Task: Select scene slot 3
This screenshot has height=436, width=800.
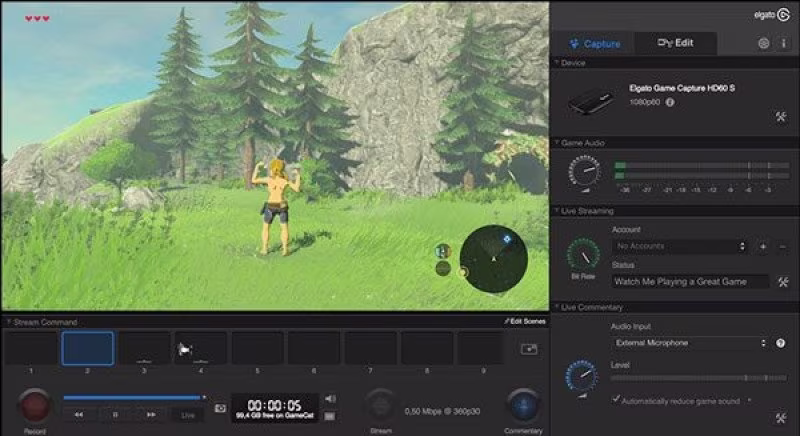Action: 144,348
